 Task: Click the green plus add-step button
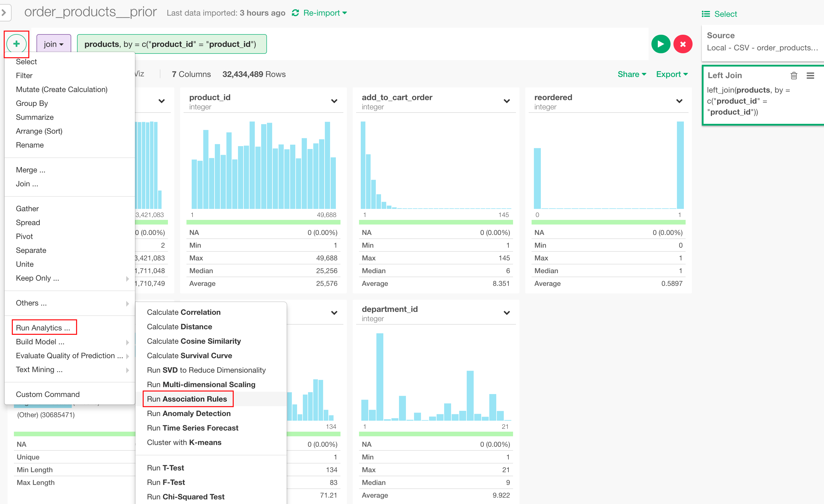click(x=17, y=44)
